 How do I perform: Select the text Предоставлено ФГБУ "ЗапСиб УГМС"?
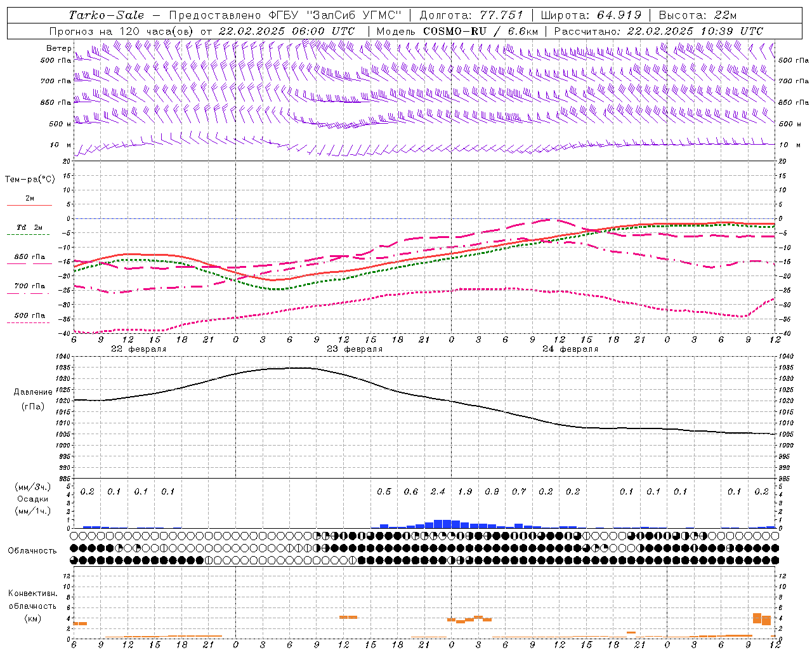coord(285,15)
